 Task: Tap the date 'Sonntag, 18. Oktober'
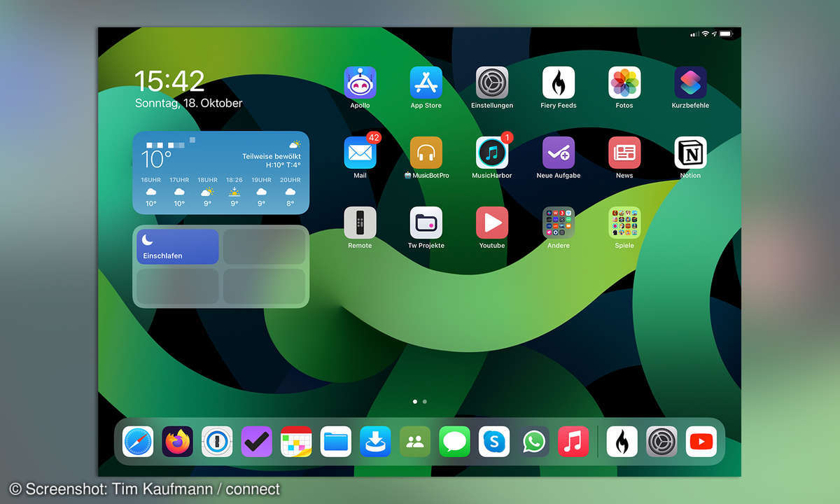(x=189, y=103)
